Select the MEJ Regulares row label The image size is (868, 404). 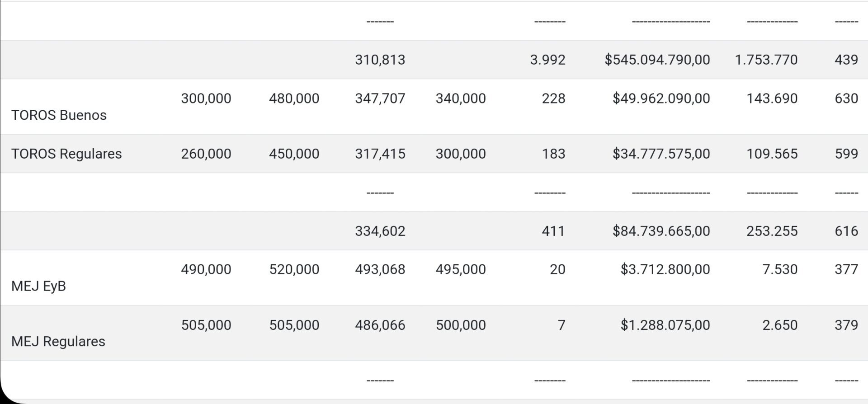[x=58, y=341]
